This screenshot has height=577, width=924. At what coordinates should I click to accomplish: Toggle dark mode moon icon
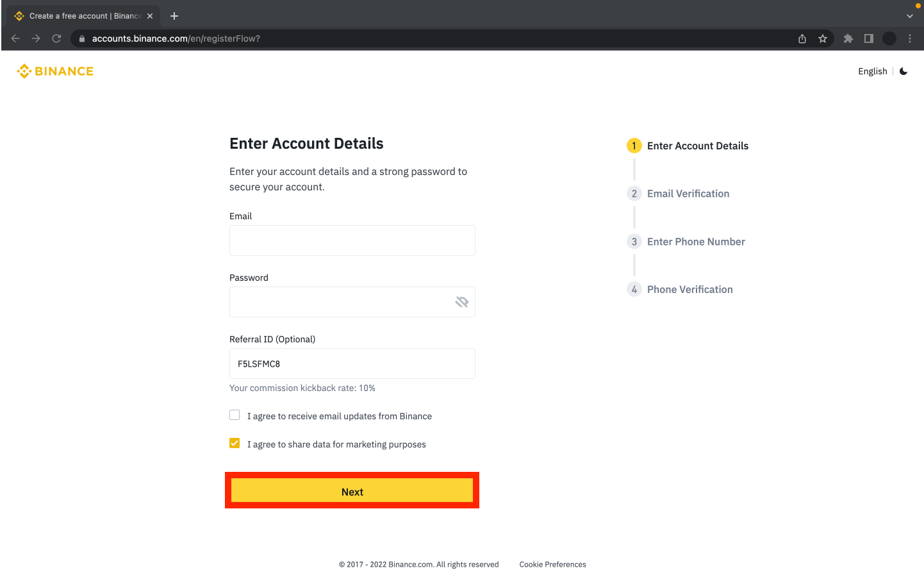point(903,71)
